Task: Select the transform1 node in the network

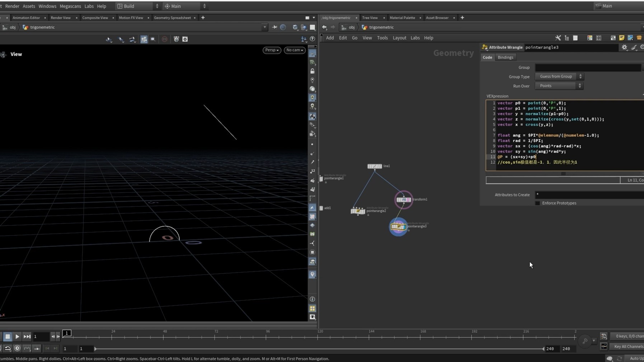Action: click(x=403, y=199)
